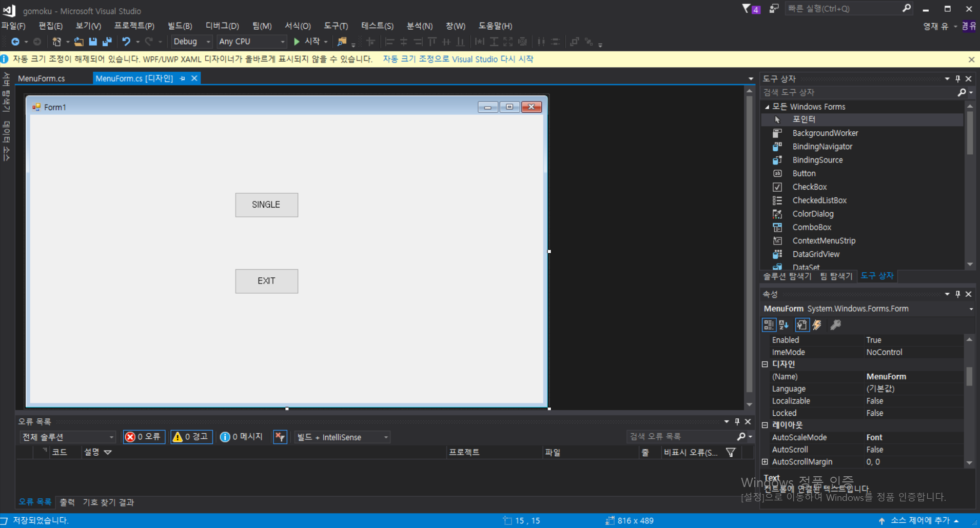Save the current file with disk icon
This screenshot has height=528, width=980.
[x=93, y=42]
